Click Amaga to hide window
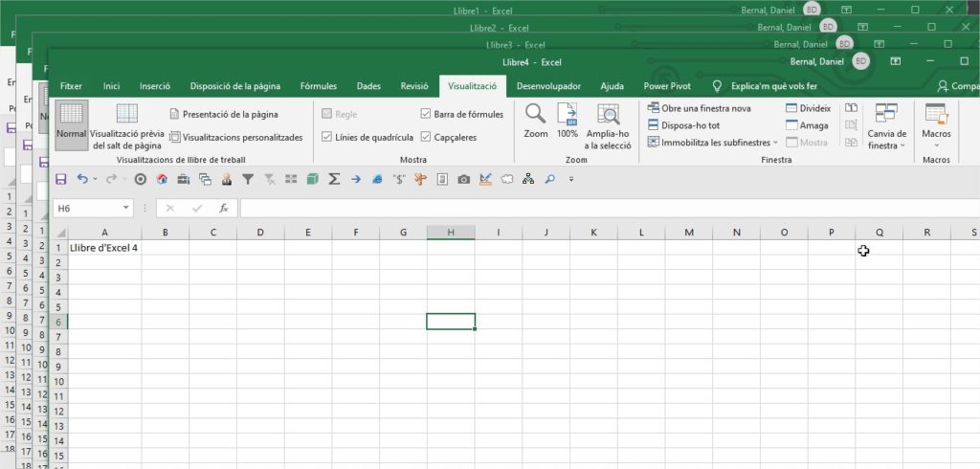 pyautogui.click(x=807, y=125)
